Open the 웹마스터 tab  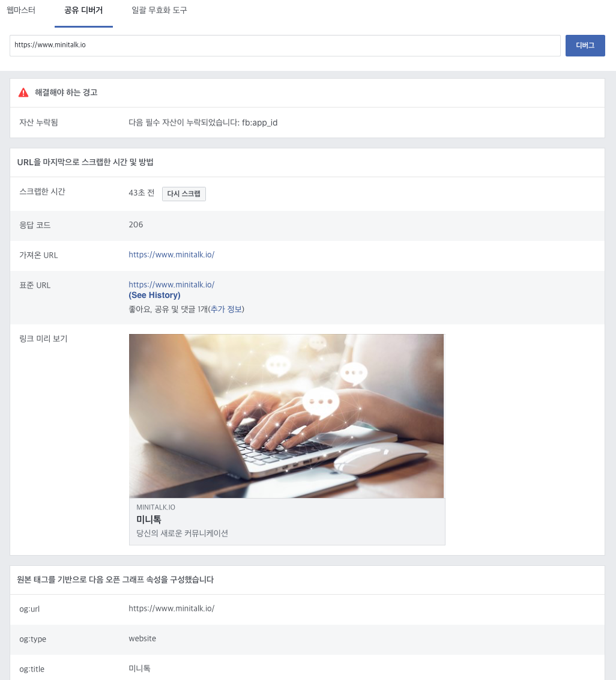coord(21,10)
